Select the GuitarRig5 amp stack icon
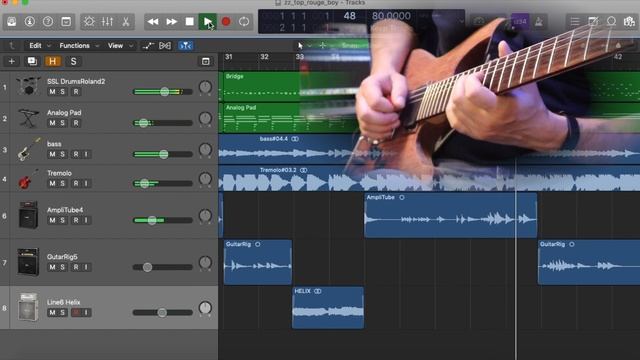640x360 pixels. tap(28, 262)
